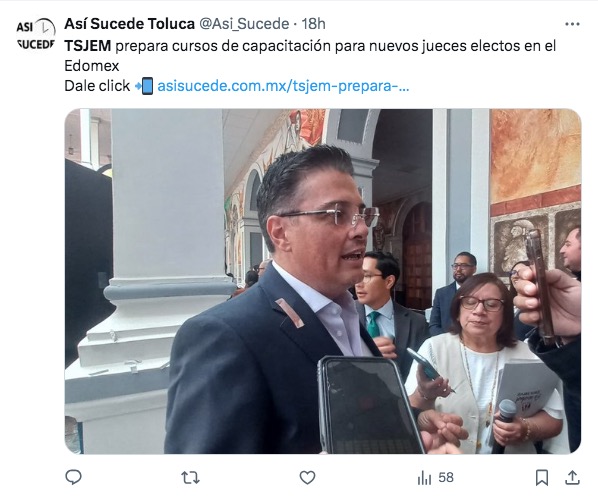The width and height of the screenshot is (598, 499).
Task: Open the Así Sucede Toluca display name
Action: point(129,24)
